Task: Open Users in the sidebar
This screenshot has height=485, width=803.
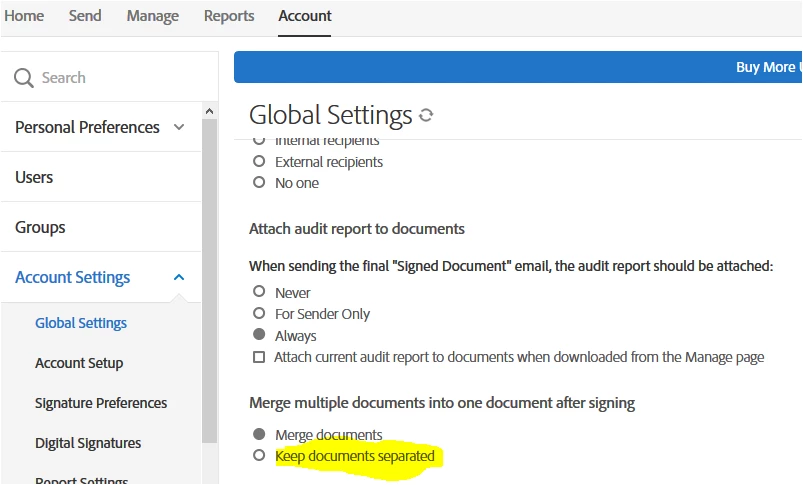Action: click(x=34, y=177)
